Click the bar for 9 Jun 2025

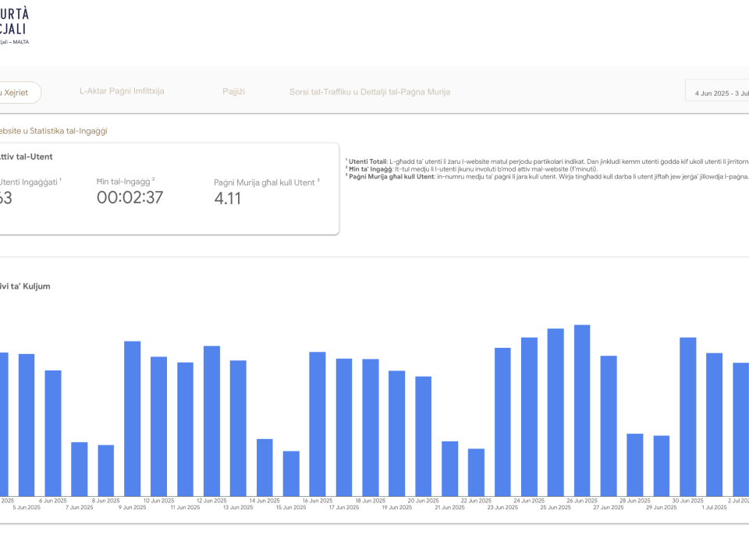pyautogui.click(x=133, y=419)
